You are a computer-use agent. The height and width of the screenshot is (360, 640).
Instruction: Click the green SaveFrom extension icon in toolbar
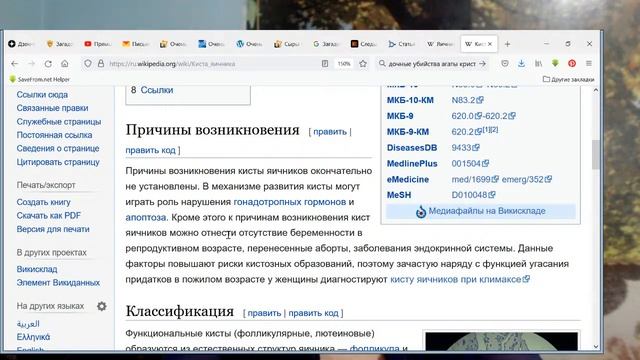click(555, 63)
